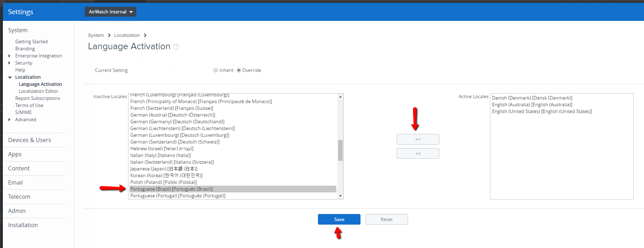
Task: Open Report Subscriptions settings
Action: point(38,98)
